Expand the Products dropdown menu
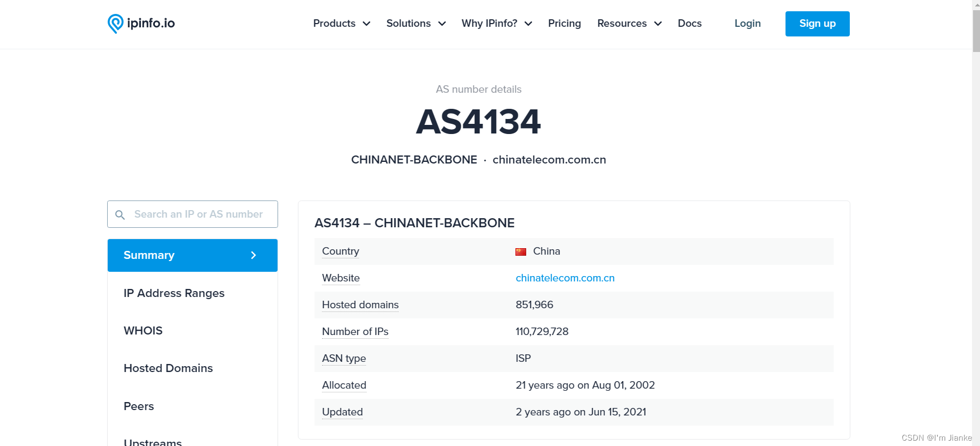 tap(341, 24)
